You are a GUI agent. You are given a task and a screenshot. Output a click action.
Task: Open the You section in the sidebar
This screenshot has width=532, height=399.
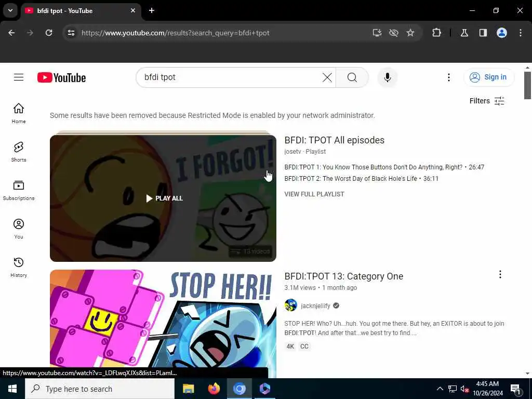(19, 229)
